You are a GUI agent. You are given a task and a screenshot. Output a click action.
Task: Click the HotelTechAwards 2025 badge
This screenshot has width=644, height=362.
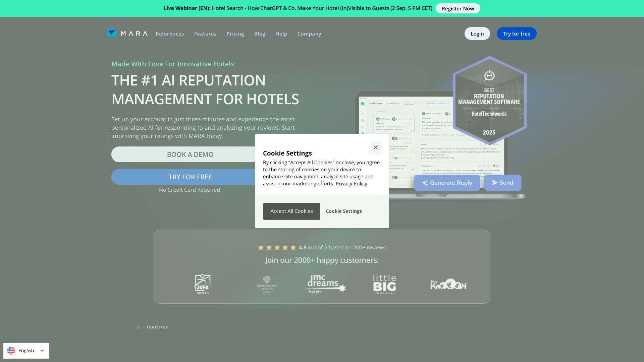click(x=489, y=101)
